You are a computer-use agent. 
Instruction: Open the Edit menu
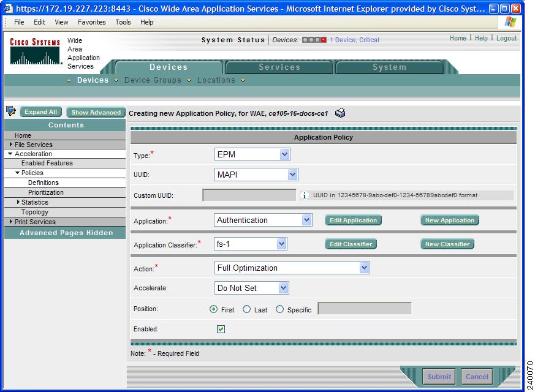click(39, 22)
